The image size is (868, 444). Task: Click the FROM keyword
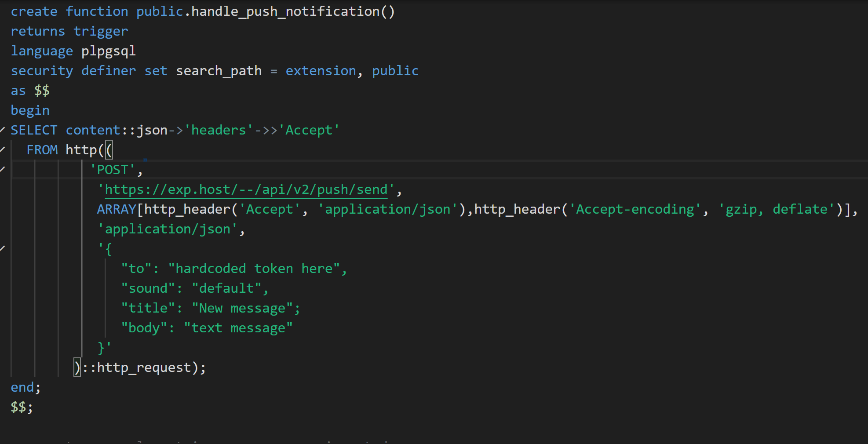tap(42, 150)
